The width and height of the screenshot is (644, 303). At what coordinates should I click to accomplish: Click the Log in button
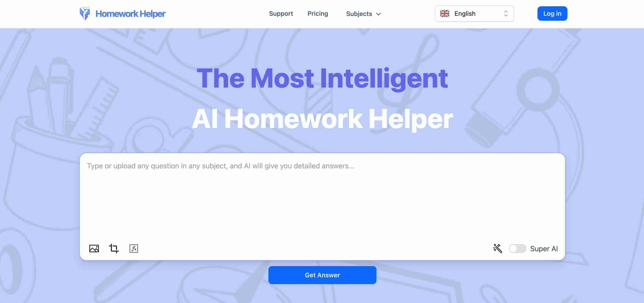(x=552, y=14)
